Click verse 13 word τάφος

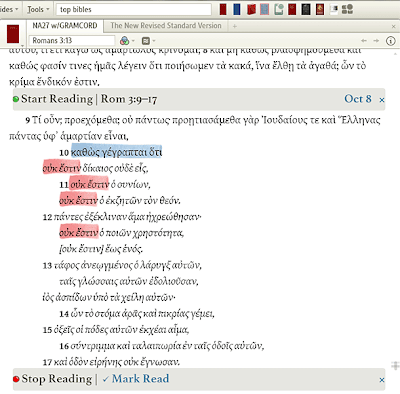click(x=65, y=265)
